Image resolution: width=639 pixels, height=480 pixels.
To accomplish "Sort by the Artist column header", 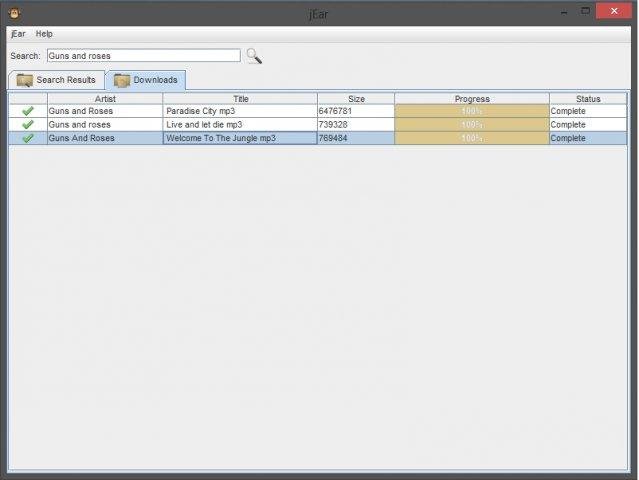I will [x=105, y=99].
